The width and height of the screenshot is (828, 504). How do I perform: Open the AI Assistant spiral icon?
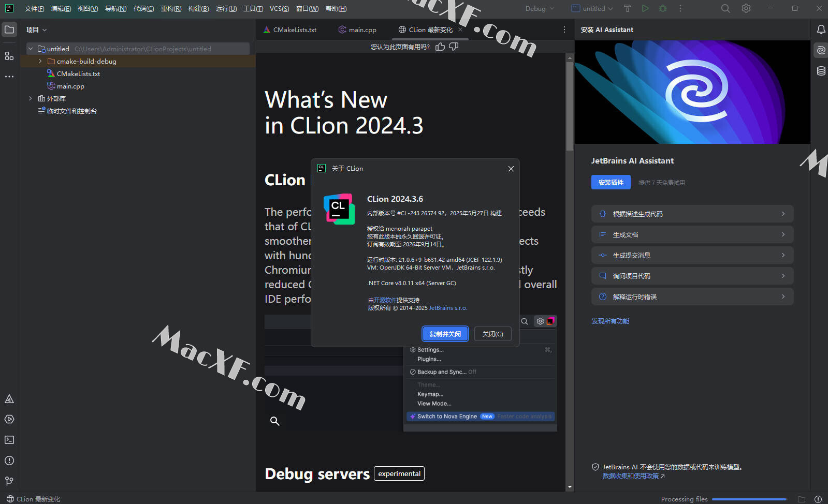pyautogui.click(x=821, y=50)
